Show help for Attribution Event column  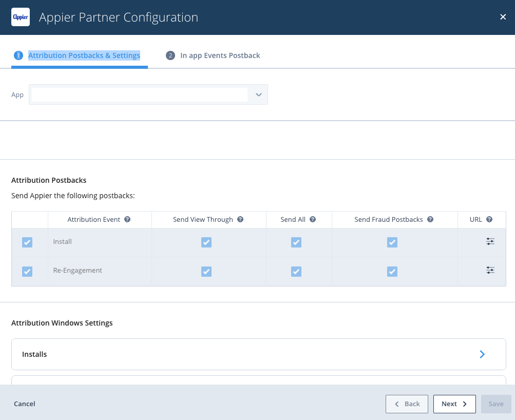pos(127,219)
